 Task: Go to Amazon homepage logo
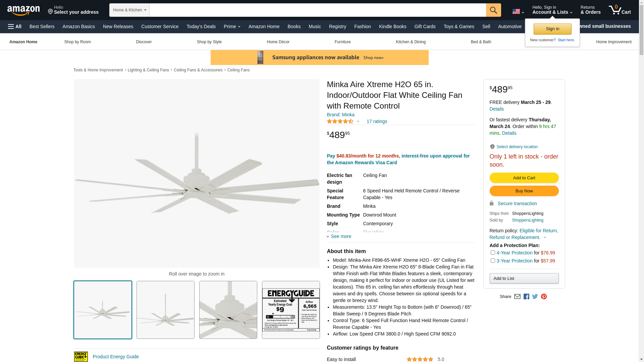pos(23,10)
